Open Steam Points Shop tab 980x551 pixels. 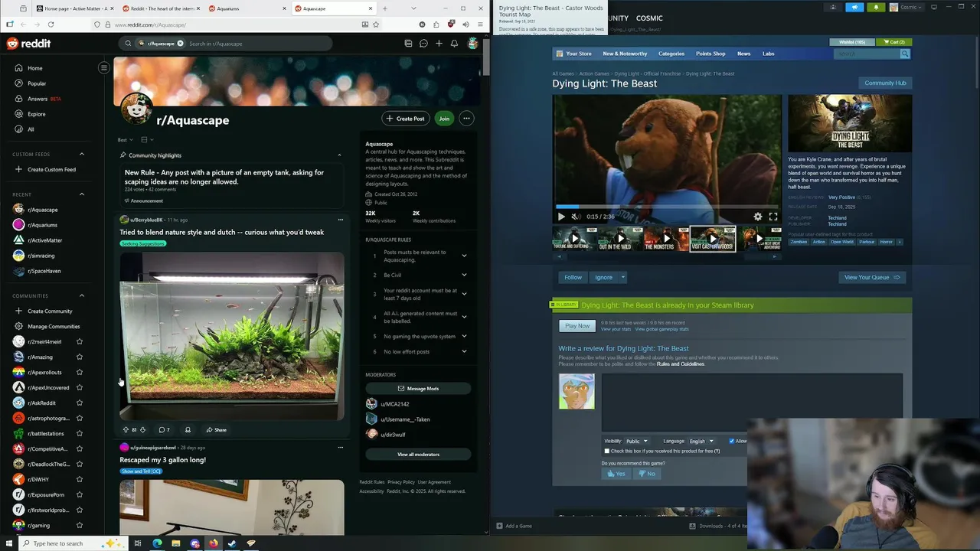coord(710,54)
